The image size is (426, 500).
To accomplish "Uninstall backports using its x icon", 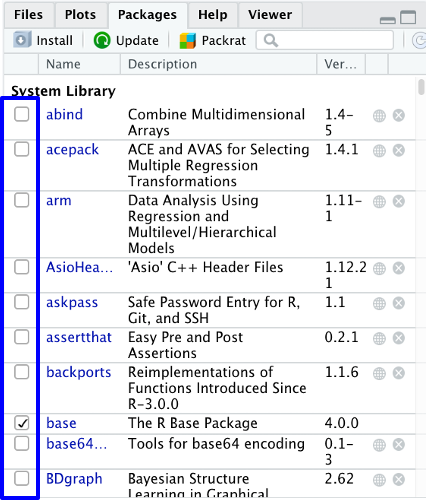I will 399,373.
